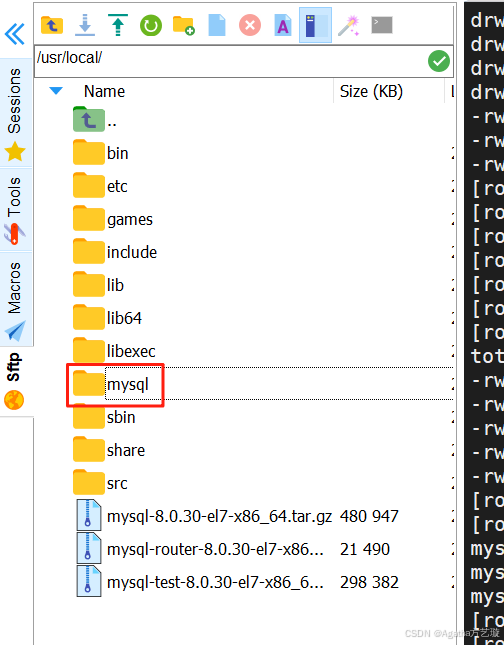The width and height of the screenshot is (504, 645).
Task: Open a terminal in the current folder
Action: 382,25
